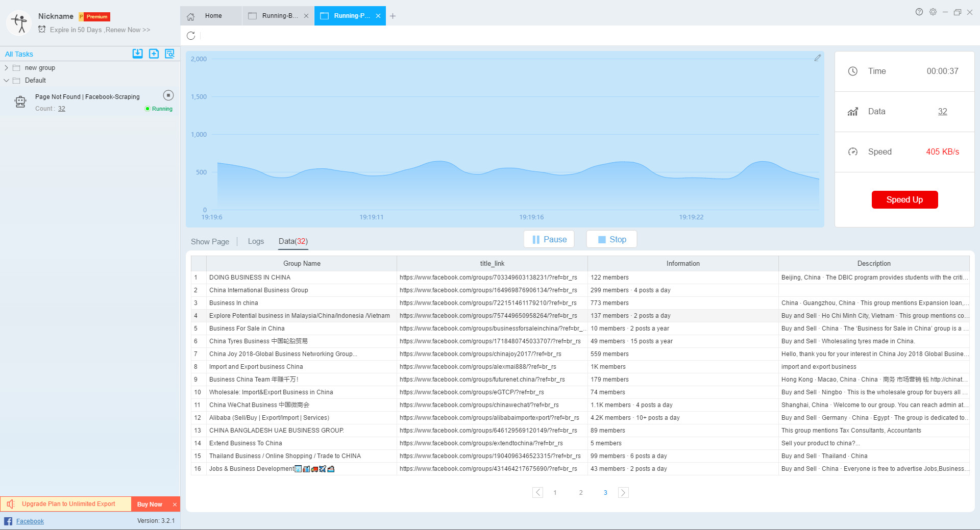Select the Data(32) tab
The image size is (980, 530).
coord(293,241)
